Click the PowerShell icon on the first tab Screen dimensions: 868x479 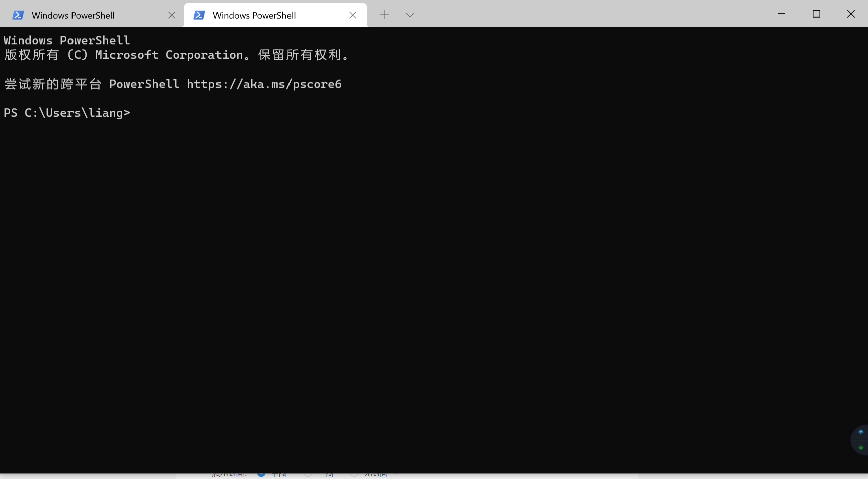tap(18, 15)
